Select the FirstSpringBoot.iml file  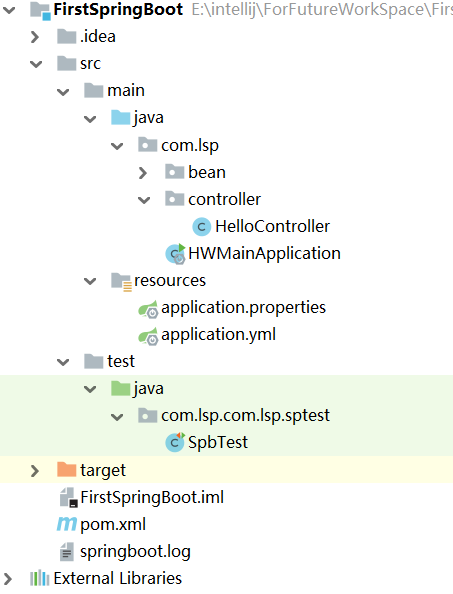pyautogui.click(x=152, y=497)
